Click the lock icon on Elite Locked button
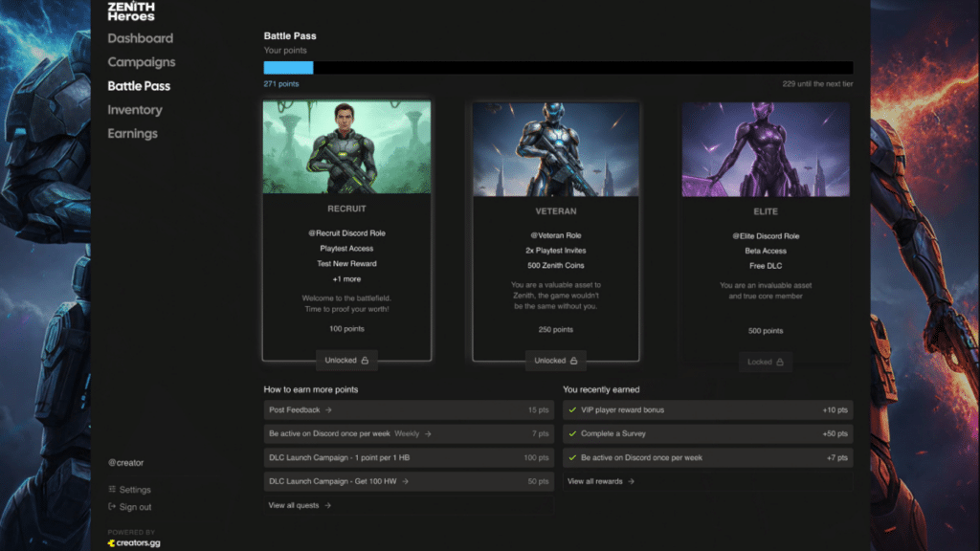 click(x=780, y=362)
